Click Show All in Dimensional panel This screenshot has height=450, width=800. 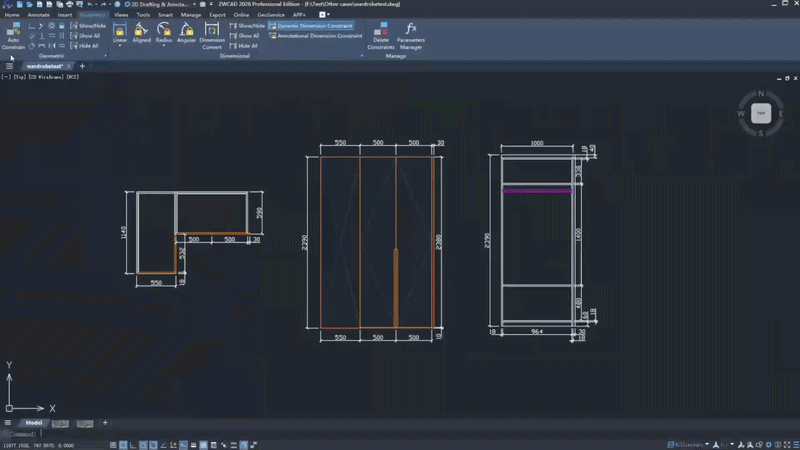pyautogui.click(x=244, y=36)
